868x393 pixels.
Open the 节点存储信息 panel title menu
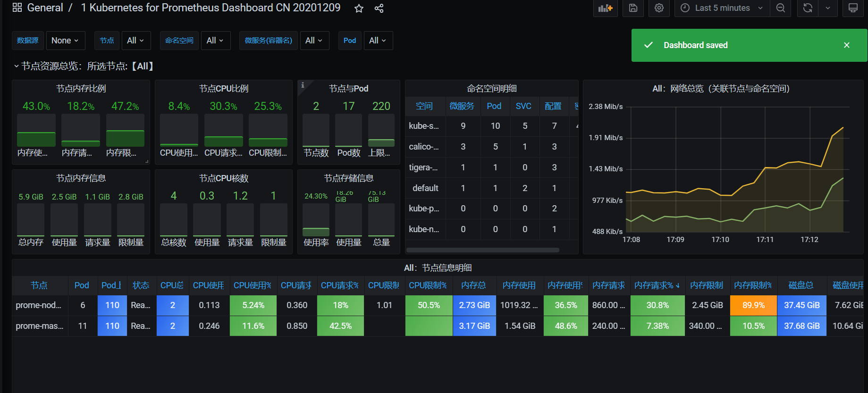click(348, 178)
